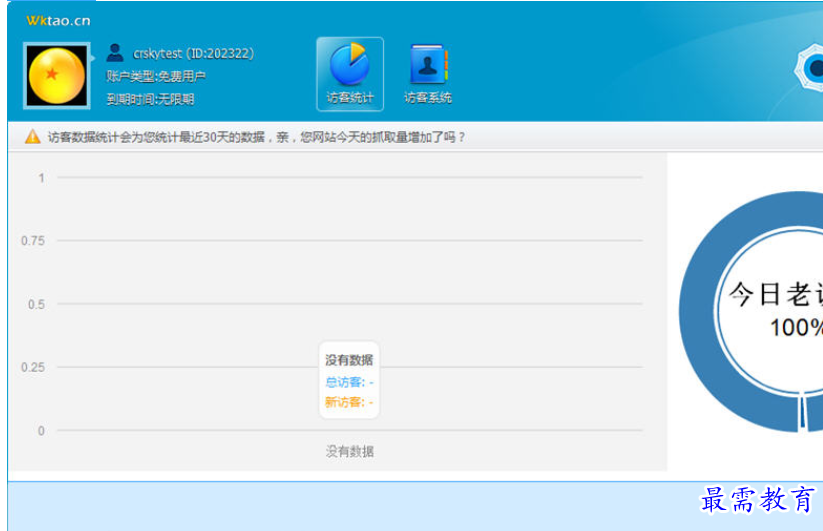This screenshot has height=531, width=823.
Task: Click the orange warning triangle icon
Action: pos(33,137)
